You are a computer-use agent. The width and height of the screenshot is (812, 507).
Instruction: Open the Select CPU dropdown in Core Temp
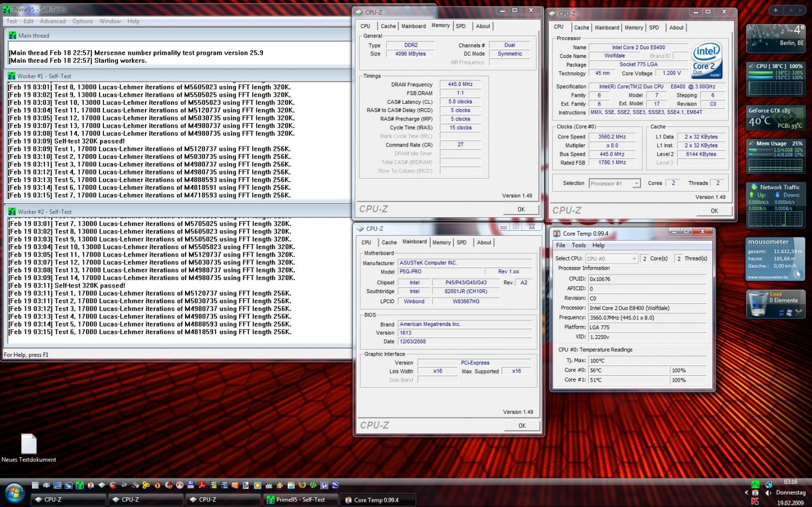tap(612, 259)
